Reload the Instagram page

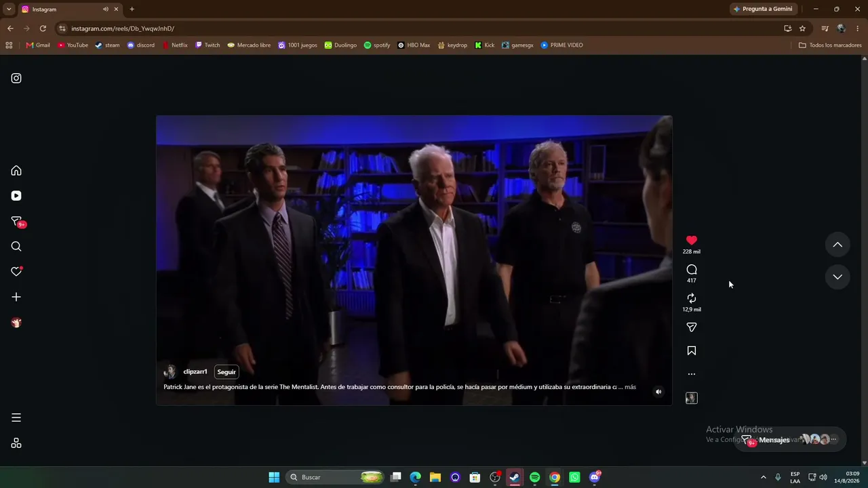pyautogui.click(x=43, y=28)
